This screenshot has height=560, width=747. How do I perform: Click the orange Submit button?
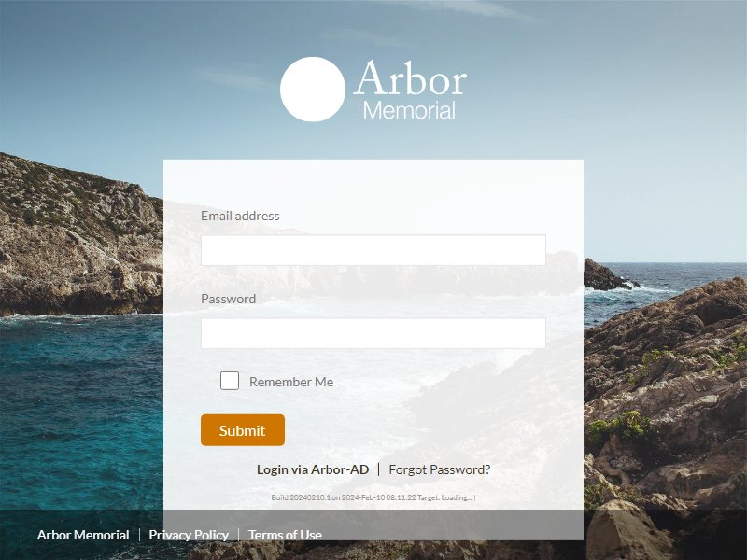(x=243, y=430)
